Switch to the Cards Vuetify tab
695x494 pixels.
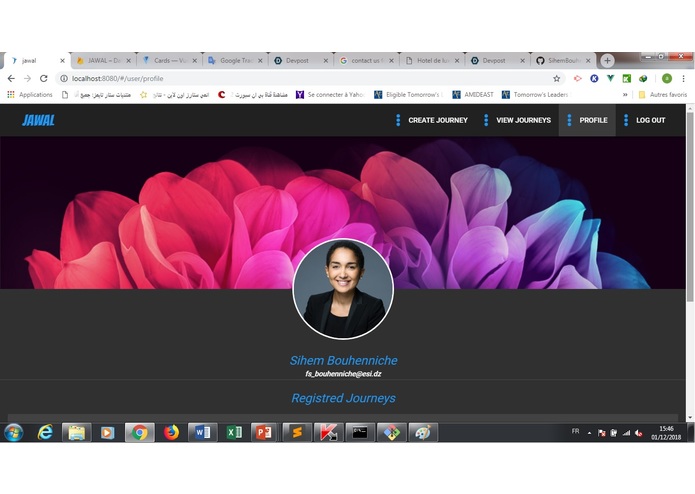[170, 61]
